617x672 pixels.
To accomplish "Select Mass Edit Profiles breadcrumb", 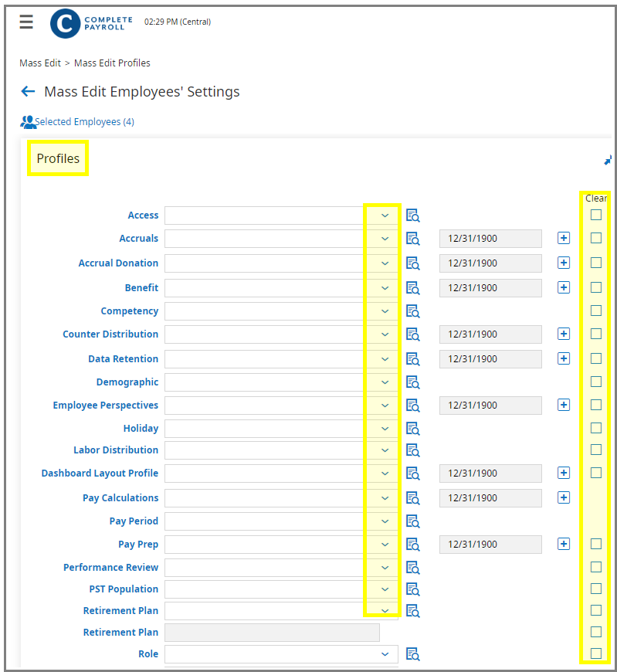I will [x=112, y=63].
